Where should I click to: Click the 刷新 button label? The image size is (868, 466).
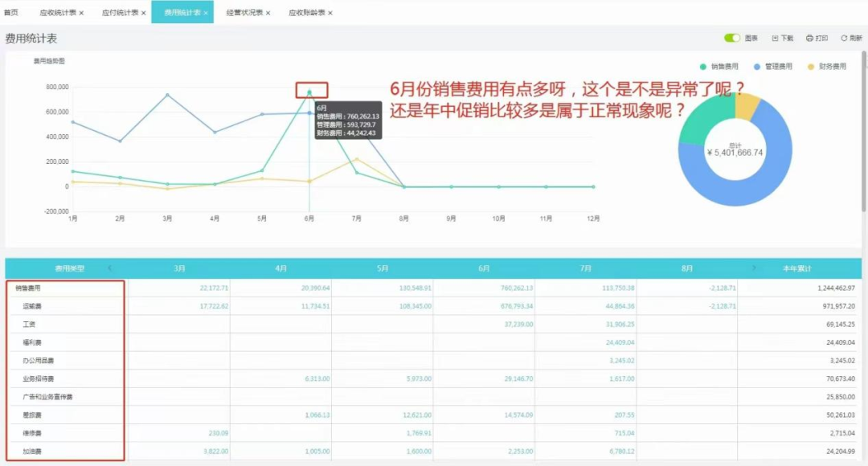[856, 39]
